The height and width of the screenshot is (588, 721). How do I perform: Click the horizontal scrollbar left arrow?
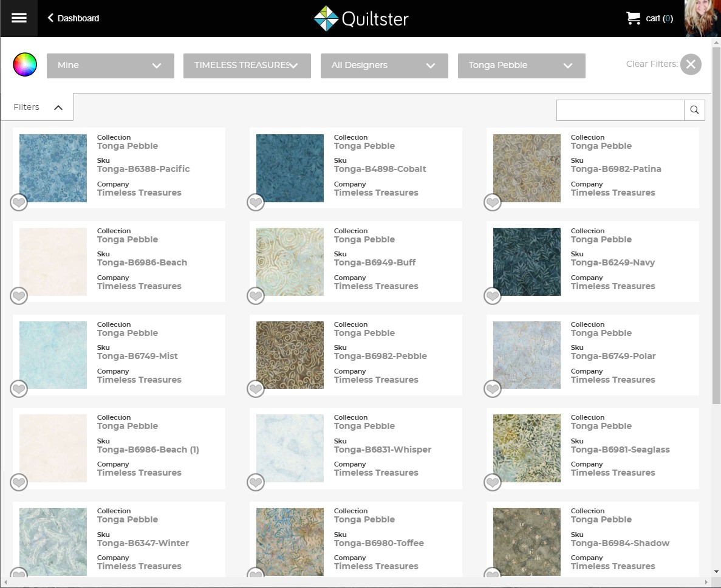pos(5,582)
